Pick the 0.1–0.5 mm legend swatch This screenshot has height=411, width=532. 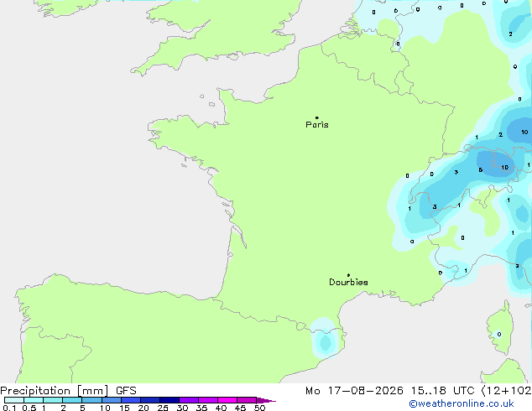(14, 400)
